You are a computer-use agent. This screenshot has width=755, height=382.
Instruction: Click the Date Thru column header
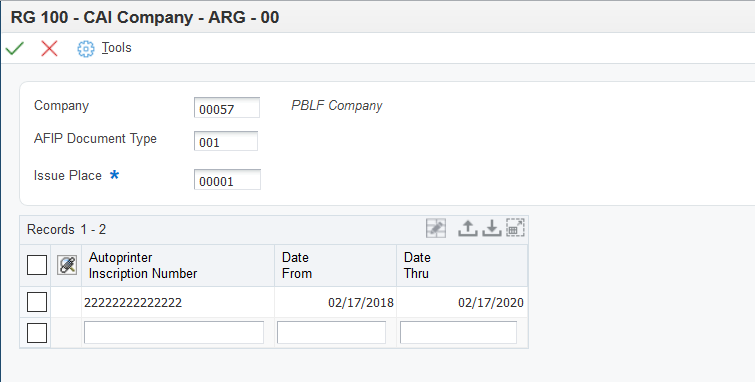pyautogui.click(x=462, y=265)
